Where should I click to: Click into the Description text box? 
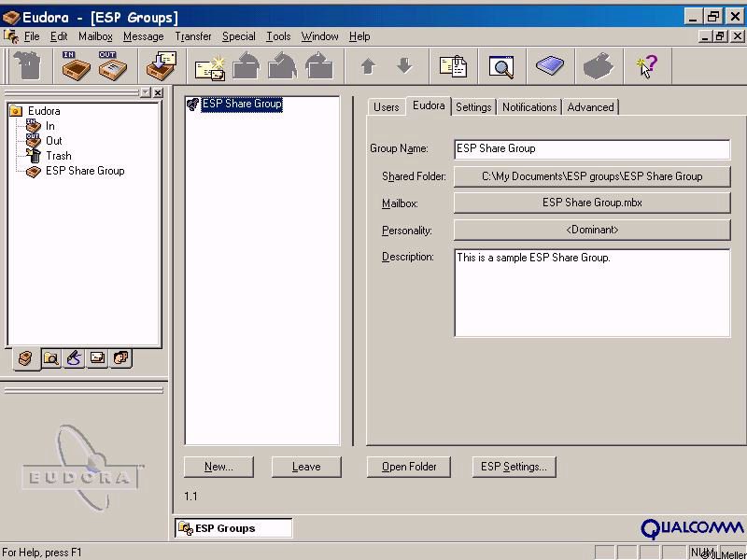click(x=592, y=293)
